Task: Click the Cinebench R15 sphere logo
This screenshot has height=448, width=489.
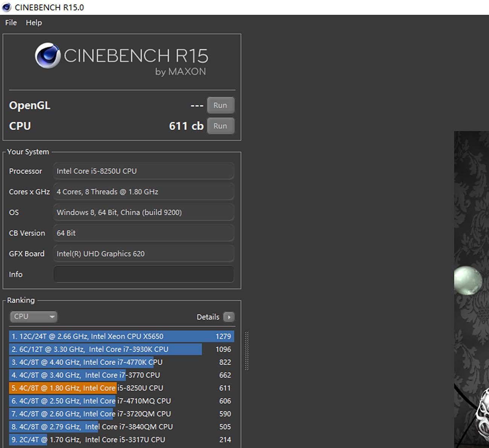Action: pos(48,55)
